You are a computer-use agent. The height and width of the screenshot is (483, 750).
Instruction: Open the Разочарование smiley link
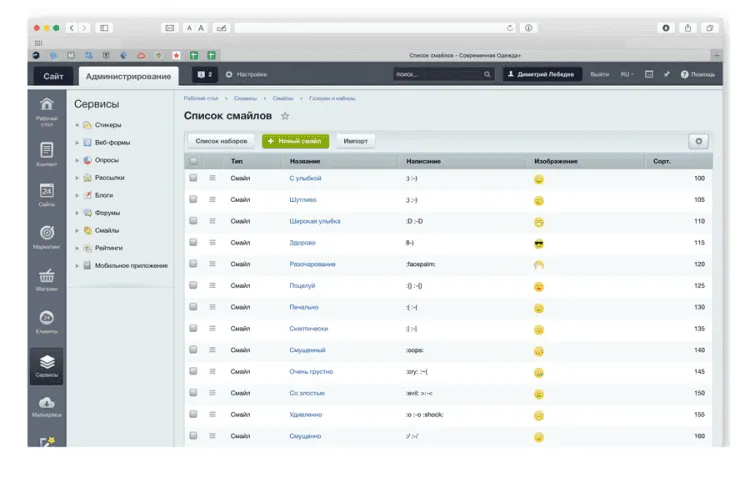[x=312, y=264]
